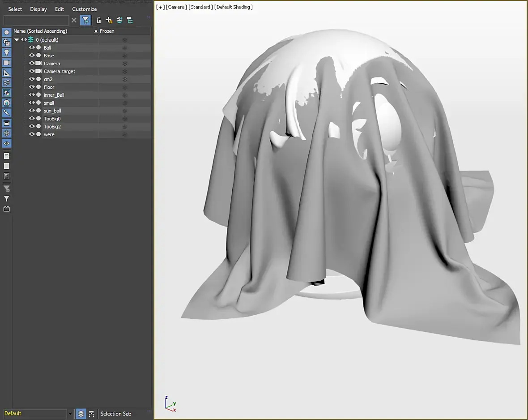This screenshot has width=528, height=420.
Task: Open the Display menu
Action: (38, 9)
